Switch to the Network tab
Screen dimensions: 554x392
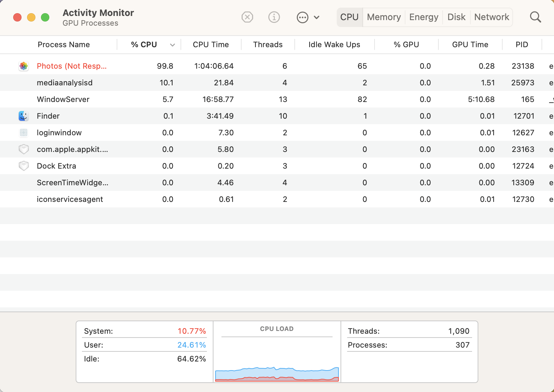tap(492, 17)
